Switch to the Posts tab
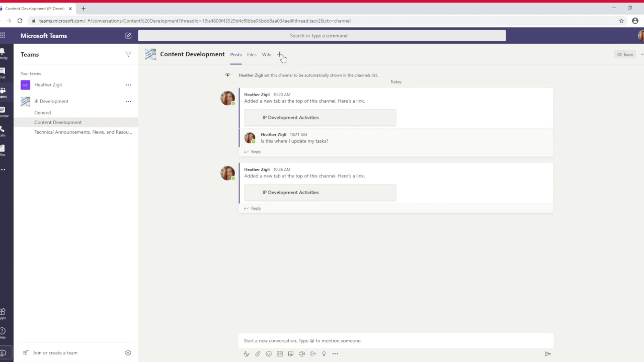The width and height of the screenshot is (644, 362). 236,55
